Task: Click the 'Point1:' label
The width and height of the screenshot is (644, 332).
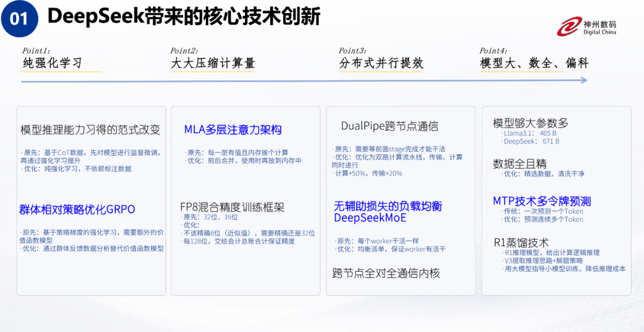Action: pos(36,51)
